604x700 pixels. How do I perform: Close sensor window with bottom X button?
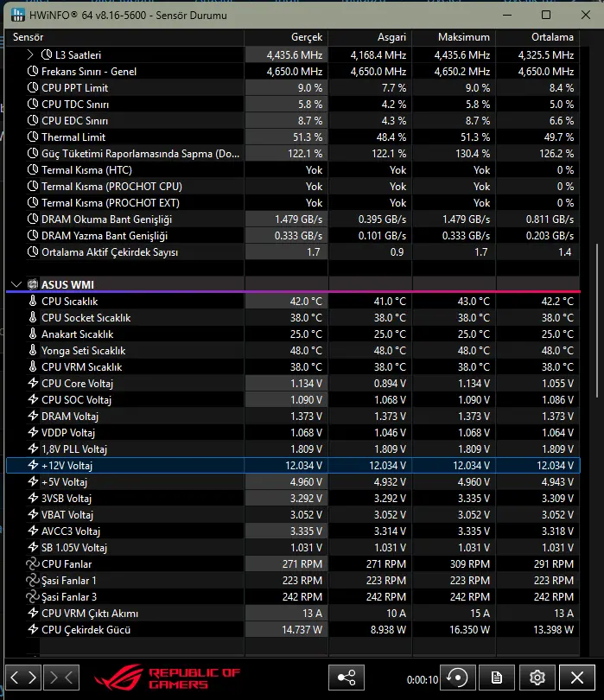coord(576,678)
